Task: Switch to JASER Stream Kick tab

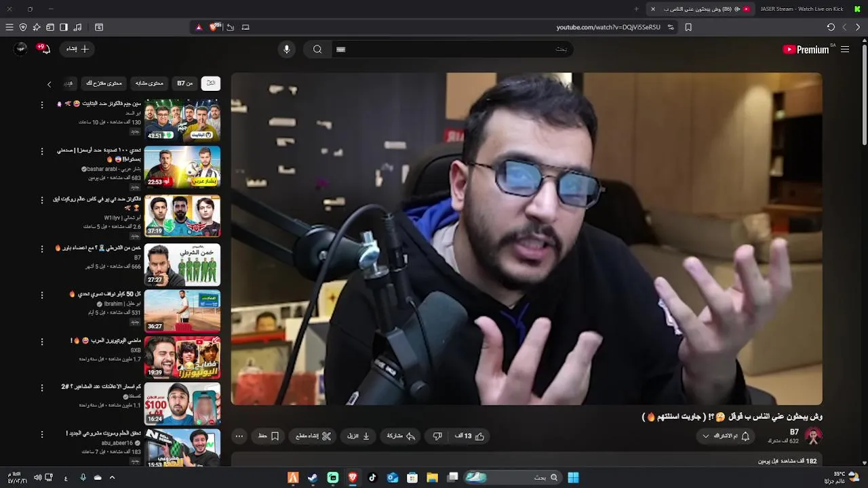Action: coord(809,9)
